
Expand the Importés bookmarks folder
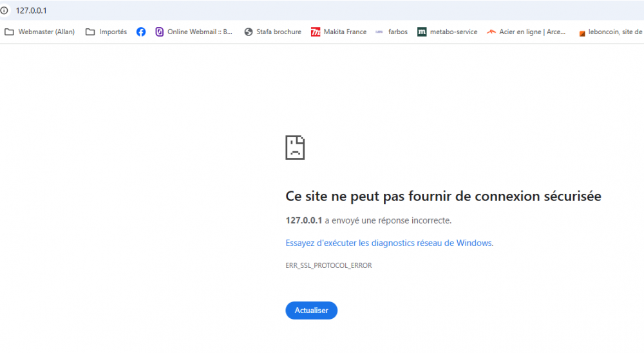pos(106,32)
